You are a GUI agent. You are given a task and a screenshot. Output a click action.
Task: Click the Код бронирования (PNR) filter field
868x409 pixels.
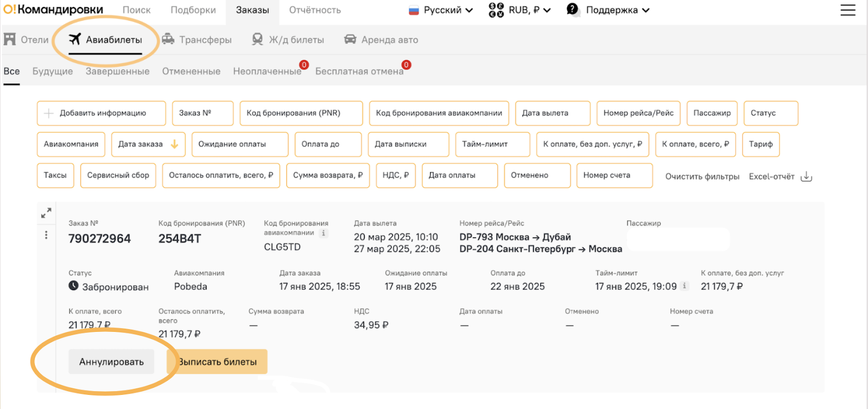(x=301, y=113)
